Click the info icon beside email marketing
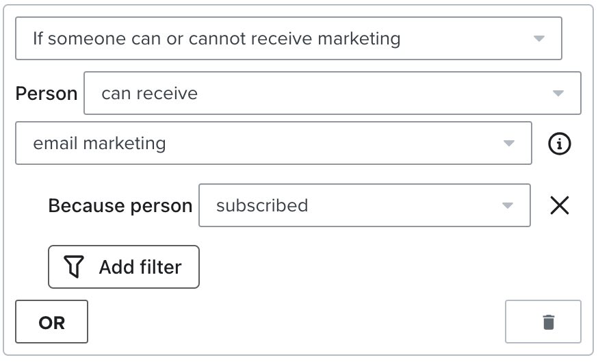 (x=560, y=144)
